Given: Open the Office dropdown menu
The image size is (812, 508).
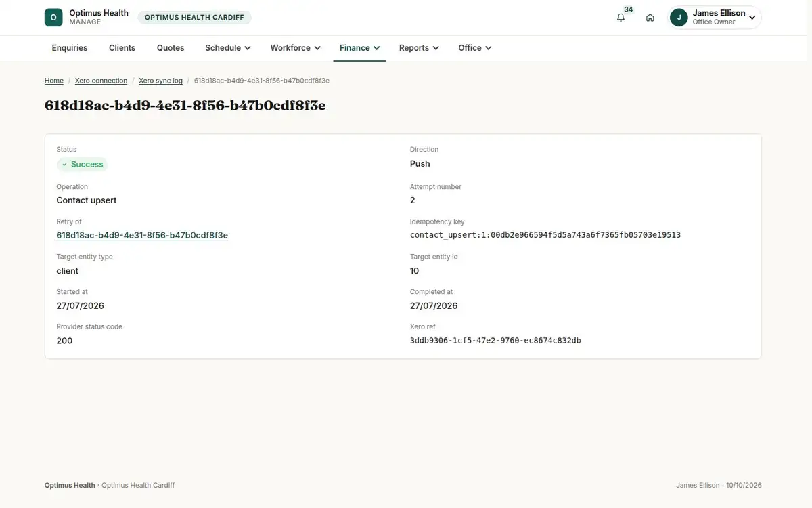Looking at the screenshot, I should tap(474, 48).
